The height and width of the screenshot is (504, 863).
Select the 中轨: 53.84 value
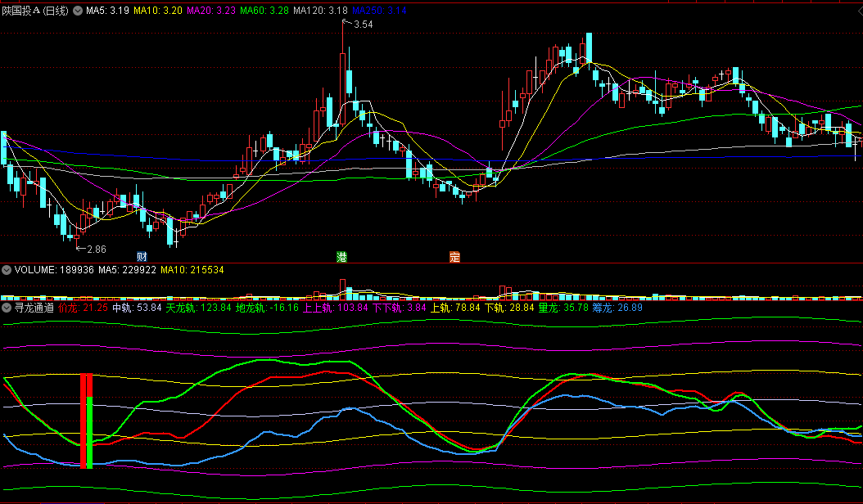pos(137,308)
